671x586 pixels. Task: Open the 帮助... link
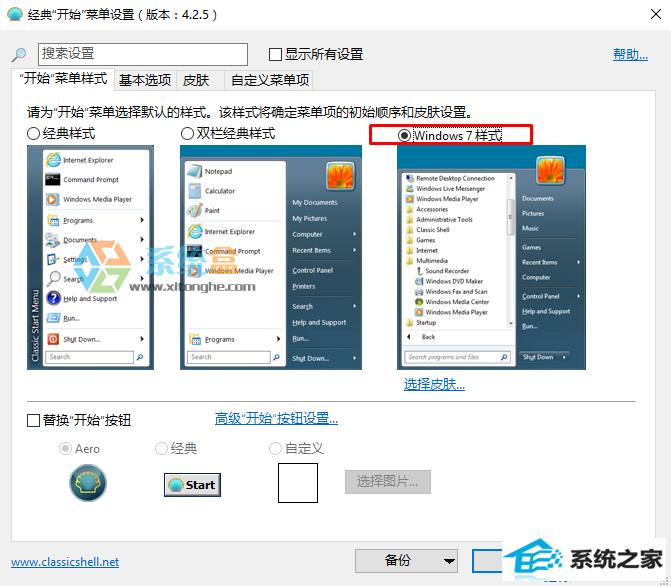click(630, 54)
